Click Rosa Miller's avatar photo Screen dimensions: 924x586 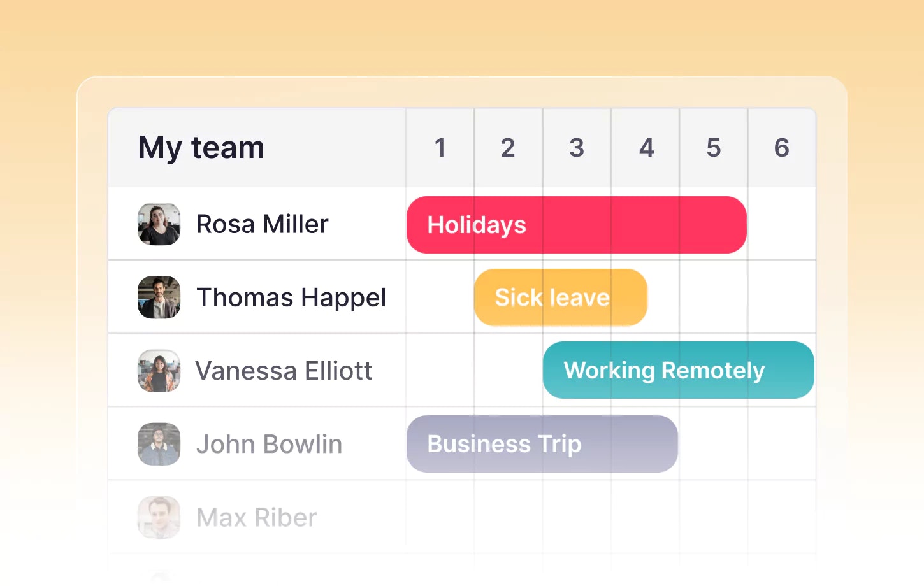pyautogui.click(x=159, y=224)
